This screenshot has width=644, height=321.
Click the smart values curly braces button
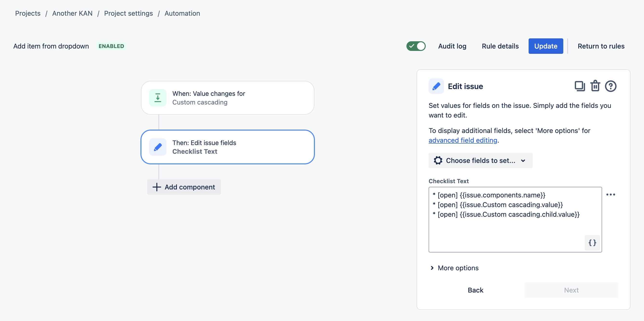point(592,242)
